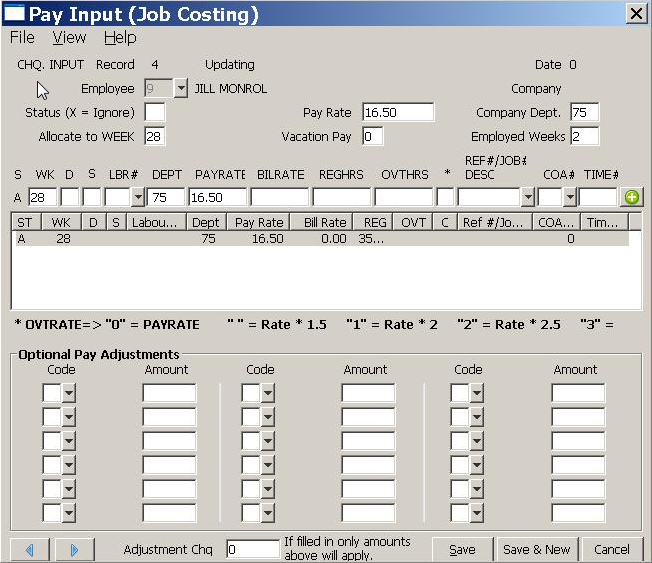Click the green plus add-line icon

click(632, 197)
